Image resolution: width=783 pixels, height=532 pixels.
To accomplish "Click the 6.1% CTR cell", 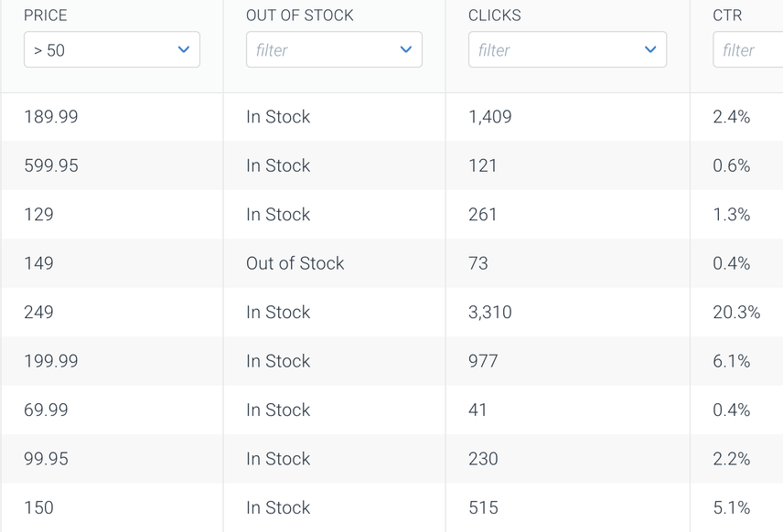I will (x=732, y=361).
